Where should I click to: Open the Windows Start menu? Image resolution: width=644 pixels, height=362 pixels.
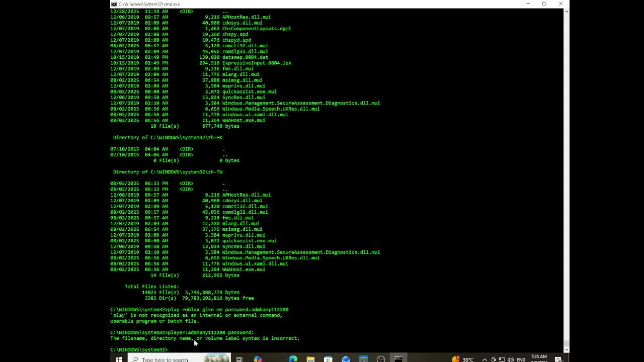(119, 359)
